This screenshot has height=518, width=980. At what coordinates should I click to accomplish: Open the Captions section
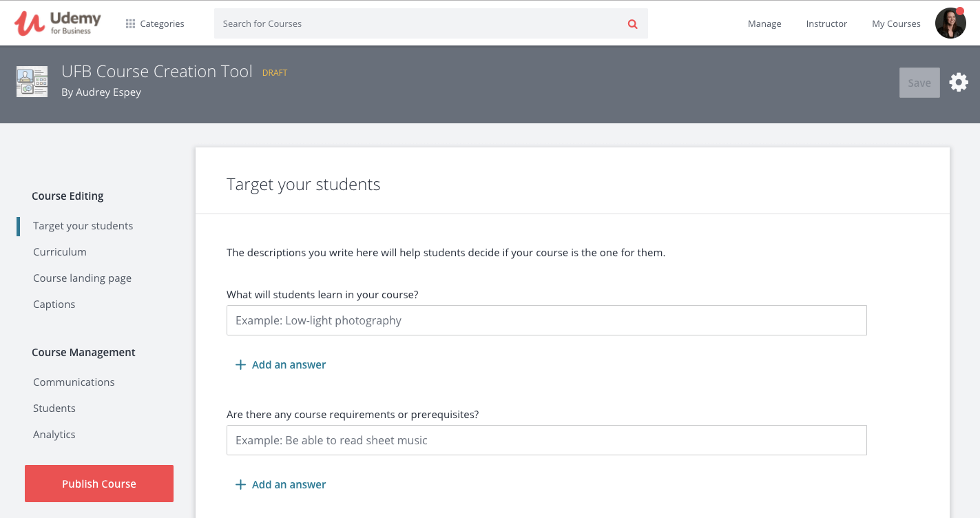coord(54,304)
